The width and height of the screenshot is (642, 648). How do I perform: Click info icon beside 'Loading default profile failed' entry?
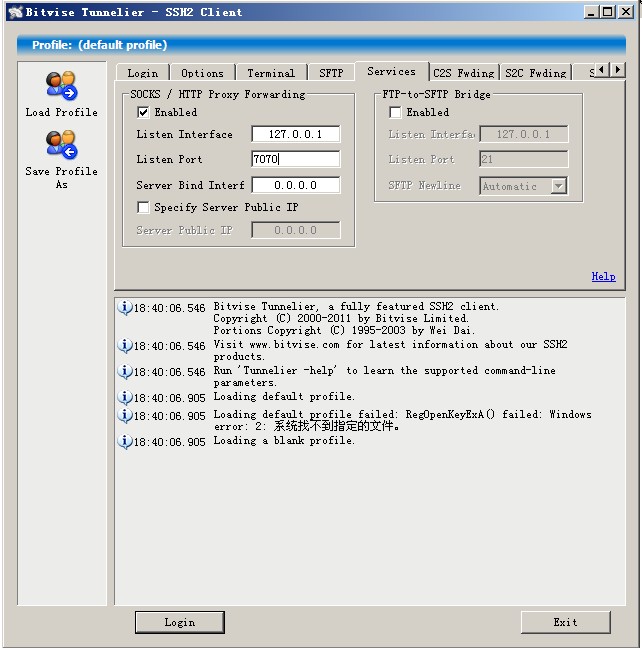coord(124,415)
